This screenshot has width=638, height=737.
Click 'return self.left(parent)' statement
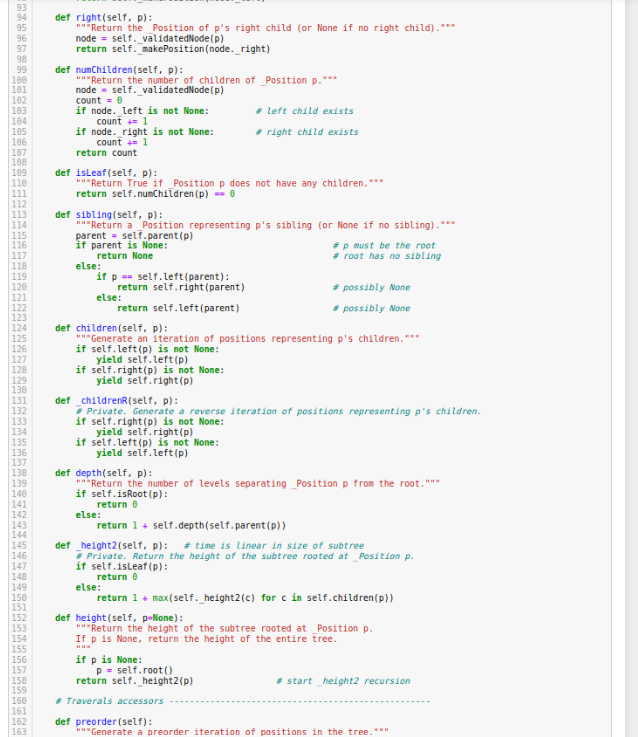point(178,308)
